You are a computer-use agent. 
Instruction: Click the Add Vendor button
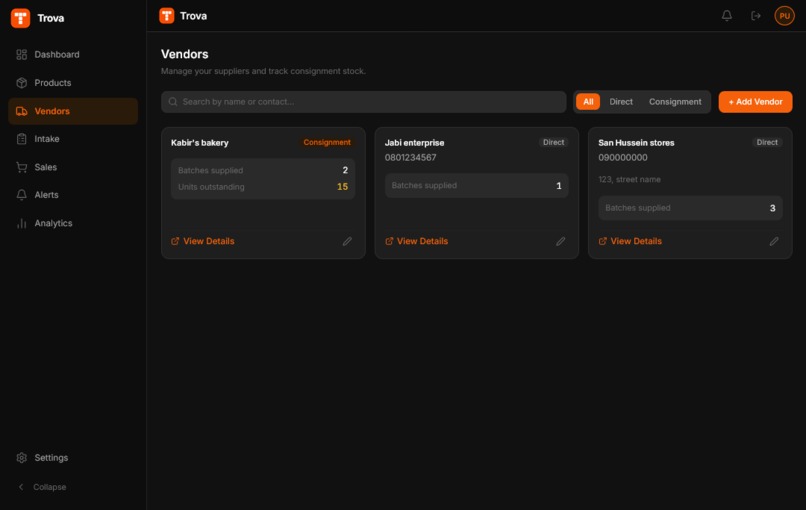click(x=756, y=102)
